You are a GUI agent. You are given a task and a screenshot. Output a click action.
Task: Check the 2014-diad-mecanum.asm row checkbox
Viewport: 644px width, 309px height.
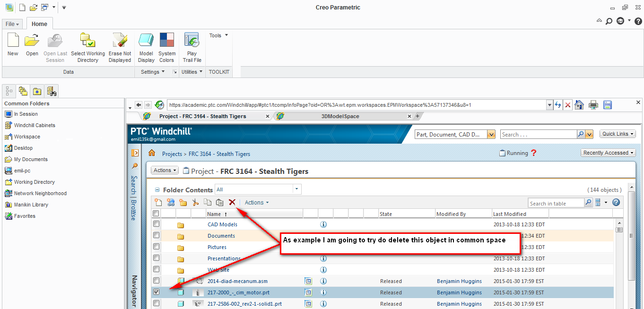(x=156, y=281)
